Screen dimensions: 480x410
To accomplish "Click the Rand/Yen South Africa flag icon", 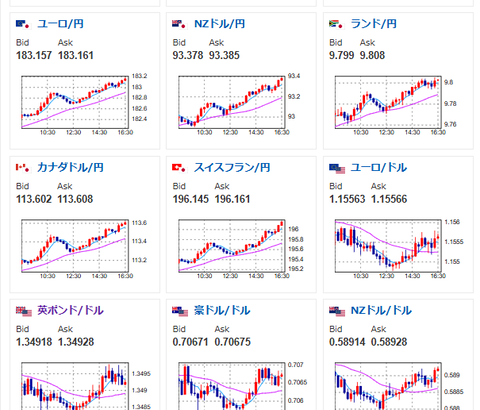I will [x=337, y=24].
